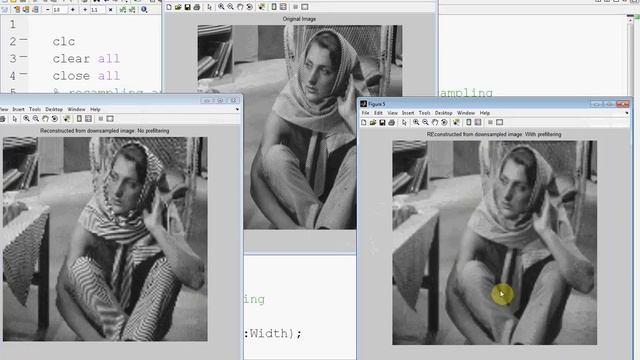This screenshot has height=360, width=640.
Task: Decrement cell value with editor minus button
Action: [x=48, y=9]
